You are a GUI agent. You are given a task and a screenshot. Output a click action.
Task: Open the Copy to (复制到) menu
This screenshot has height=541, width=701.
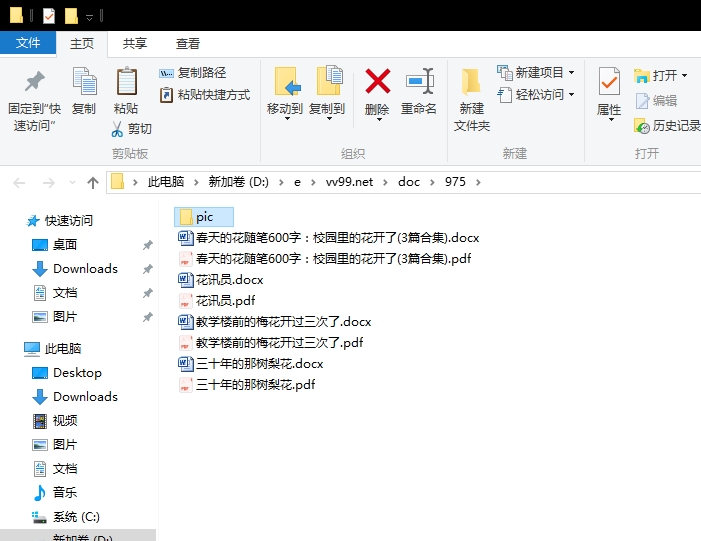click(327, 94)
